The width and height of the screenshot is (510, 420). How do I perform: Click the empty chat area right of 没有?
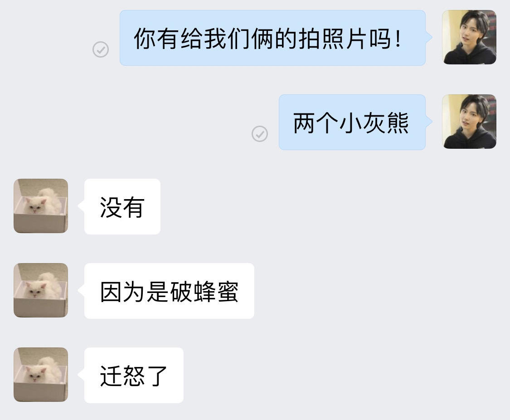coord(335,206)
